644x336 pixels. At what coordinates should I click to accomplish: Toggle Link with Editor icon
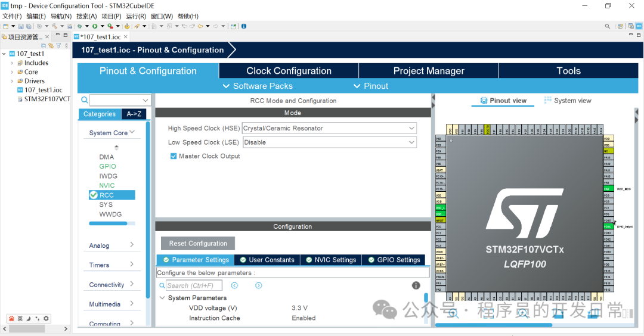[51, 46]
